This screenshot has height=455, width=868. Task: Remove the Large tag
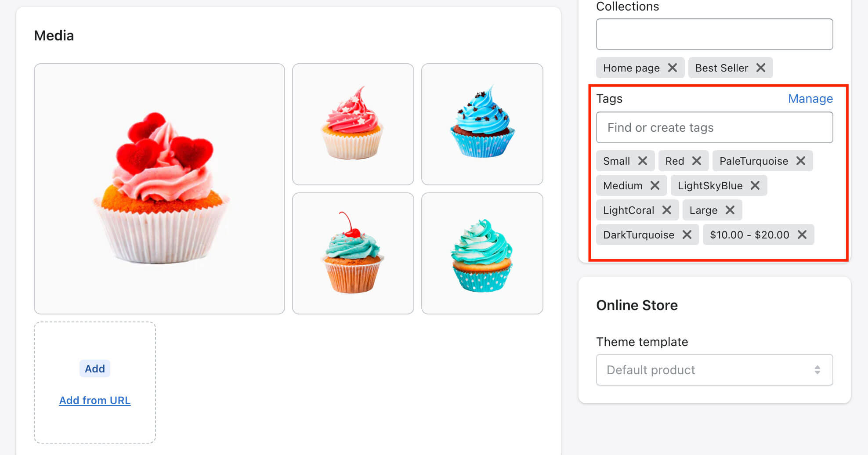point(730,210)
